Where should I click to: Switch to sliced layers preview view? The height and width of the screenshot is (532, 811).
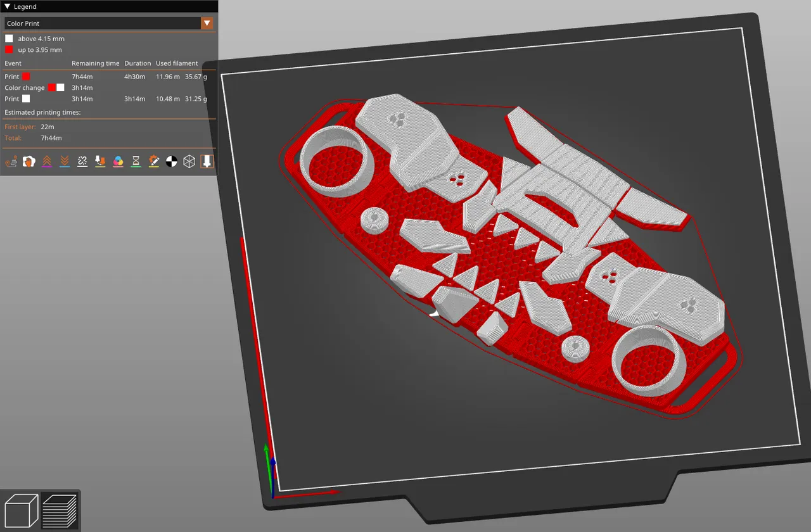(59, 510)
